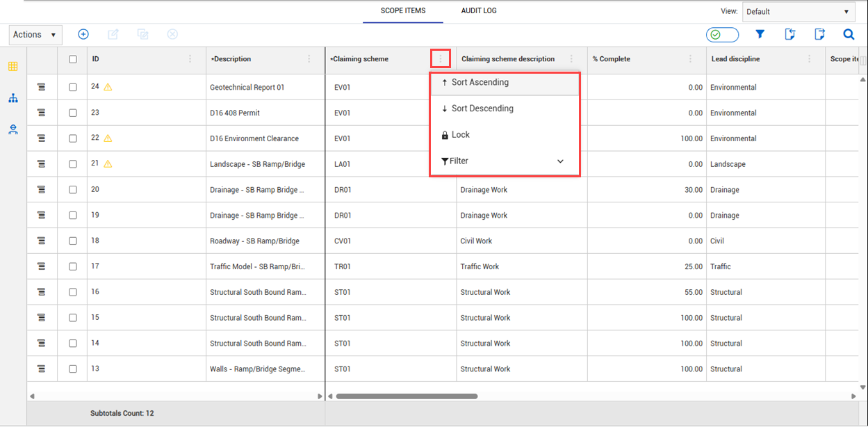Viewport: 868px width, 427px height.
Task: Check the checkbox for row ID 22
Action: 73,138
